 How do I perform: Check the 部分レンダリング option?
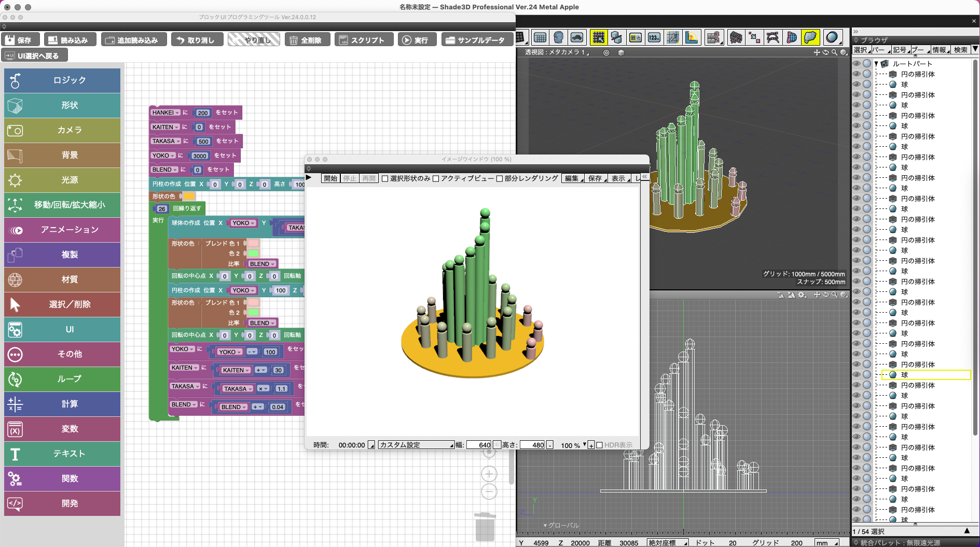500,178
